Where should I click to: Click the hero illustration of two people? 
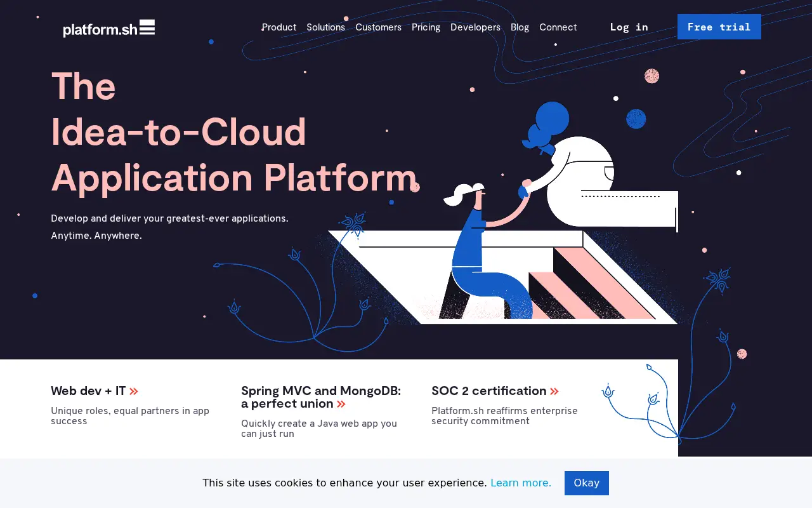pos(504,213)
